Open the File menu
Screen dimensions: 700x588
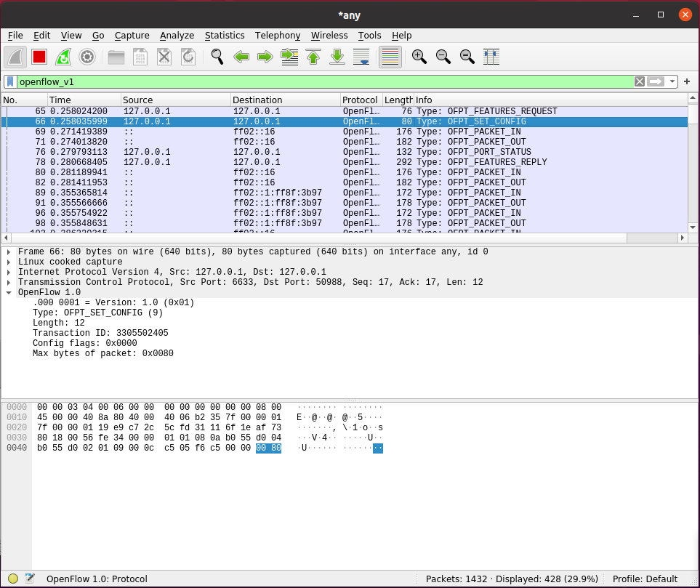pyautogui.click(x=15, y=36)
